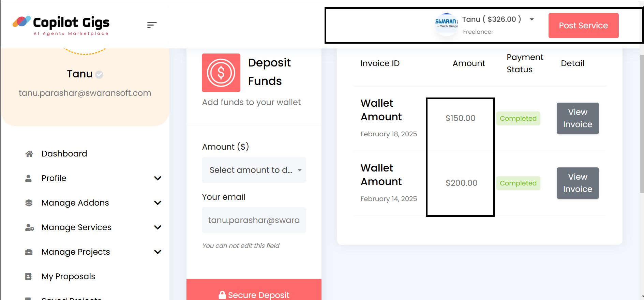This screenshot has width=644, height=300.
Task: Click the Copilot Gigs logo
Action: pyautogui.click(x=61, y=26)
